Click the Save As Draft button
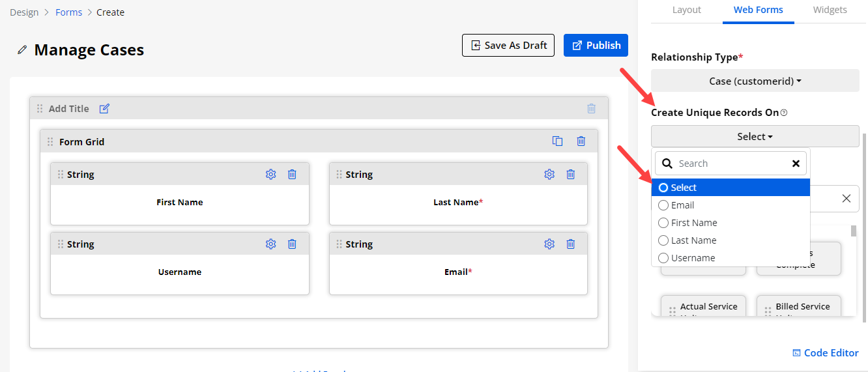The image size is (868, 372). click(508, 46)
